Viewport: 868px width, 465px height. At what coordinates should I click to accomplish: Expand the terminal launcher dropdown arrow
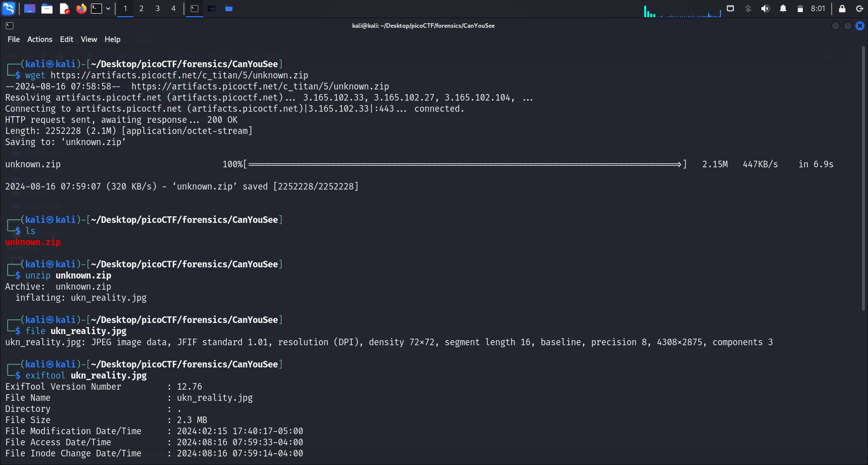click(x=108, y=9)
